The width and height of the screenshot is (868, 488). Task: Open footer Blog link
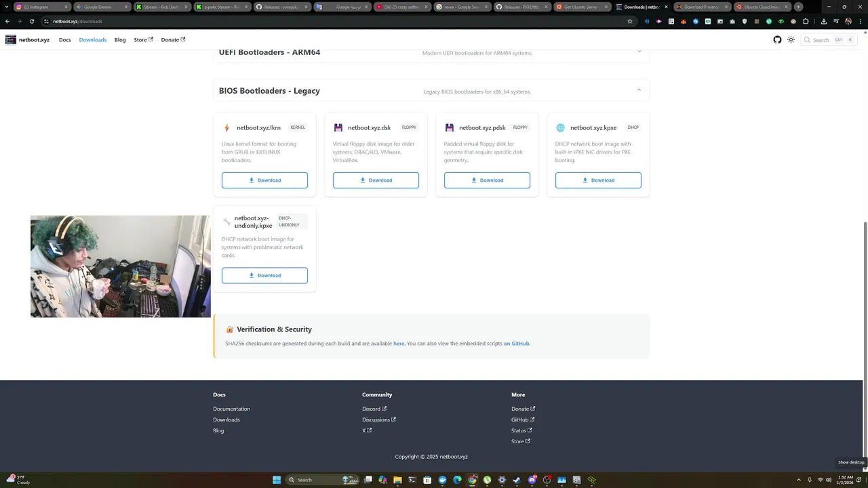218,430
